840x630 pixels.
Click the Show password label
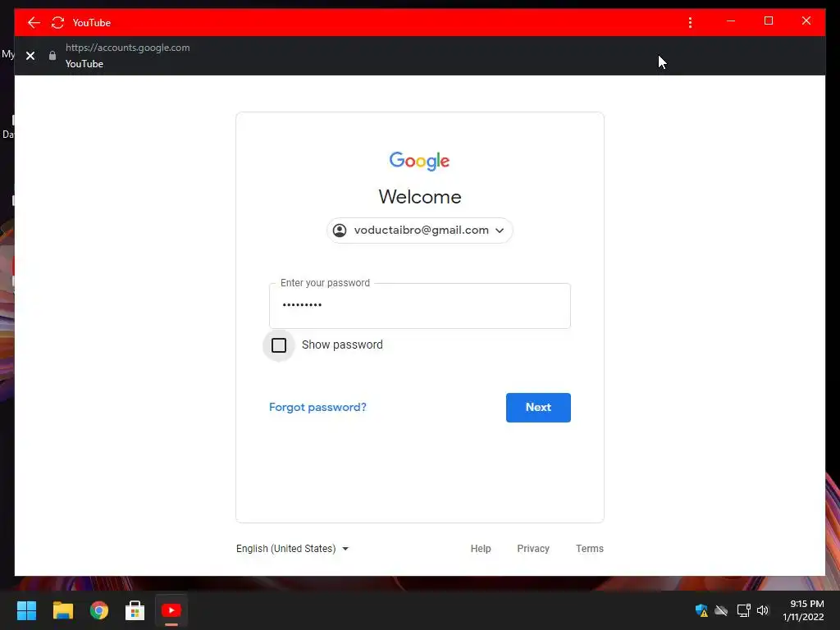click(342, 345)
